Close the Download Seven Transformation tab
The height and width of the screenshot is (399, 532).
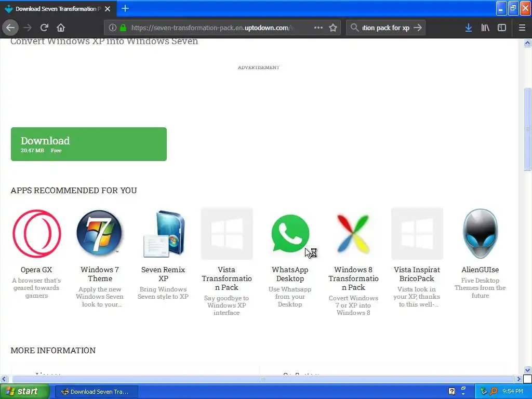tap(108, 9)
